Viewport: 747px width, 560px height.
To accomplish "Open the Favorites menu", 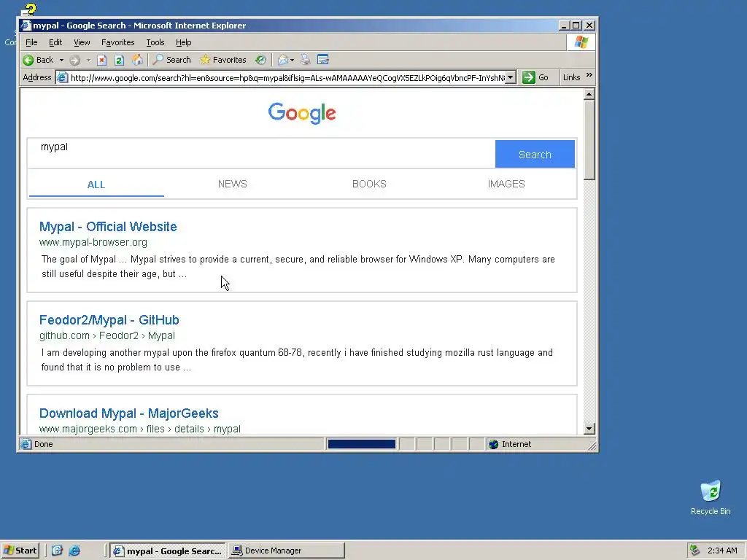I will (x=117, y=42).
